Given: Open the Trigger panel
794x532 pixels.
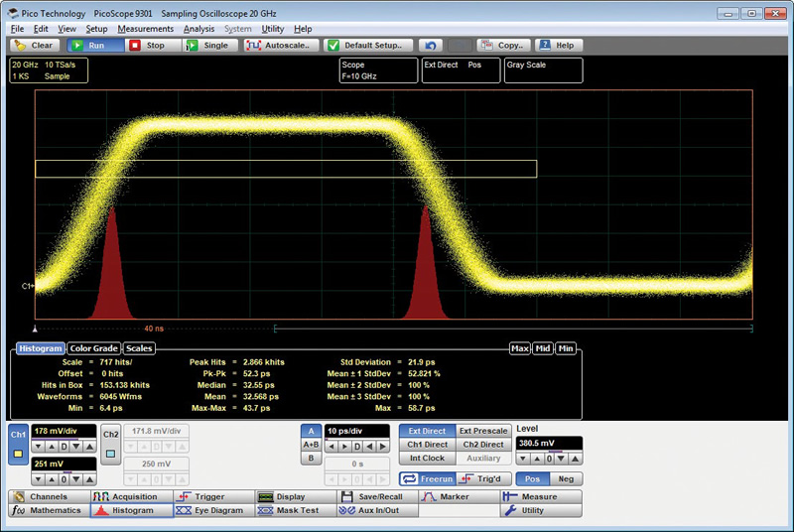Looking at the screenshot, I should (x=213, y=496).
